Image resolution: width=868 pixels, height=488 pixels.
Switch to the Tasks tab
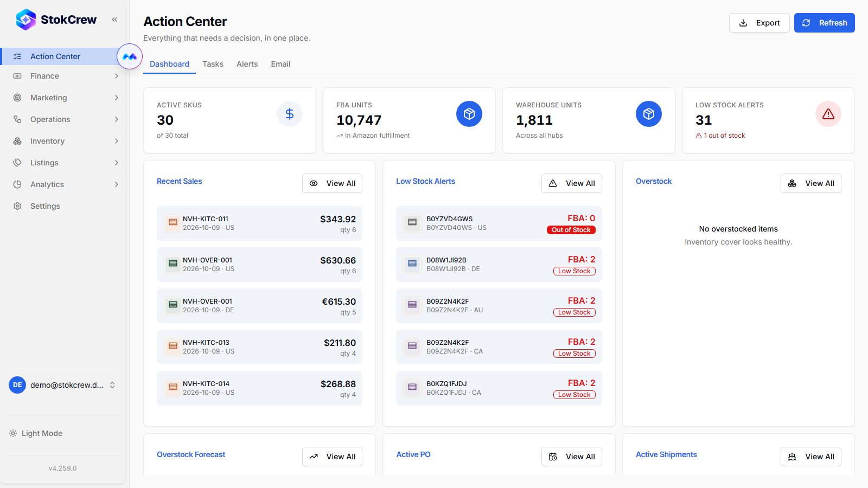pos(213,64)
